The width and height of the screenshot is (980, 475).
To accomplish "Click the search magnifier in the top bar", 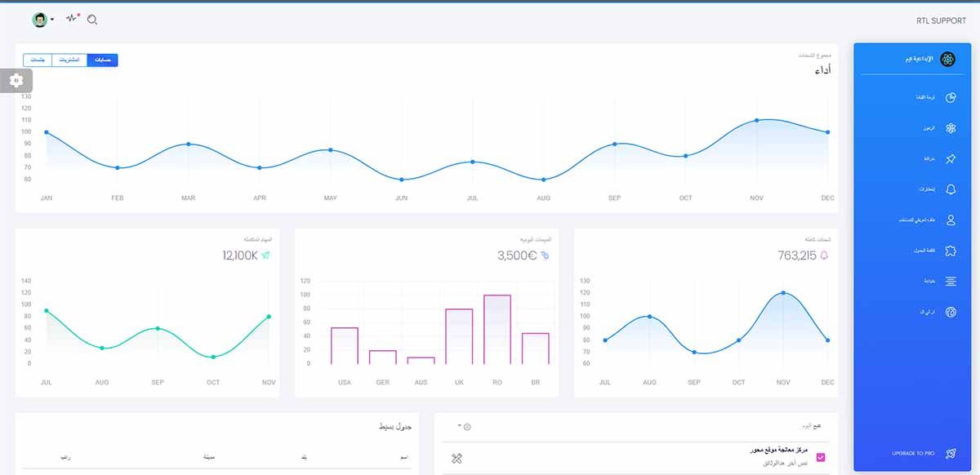I will click(92, 20).
